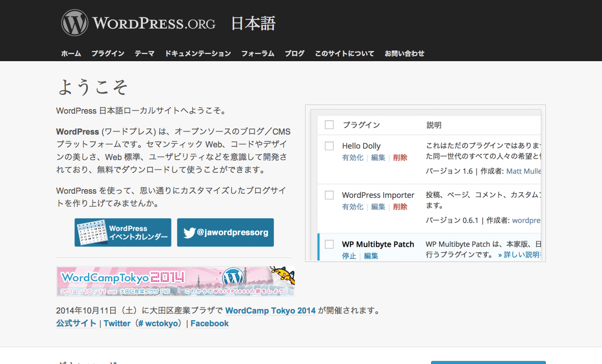Click 有効化 under Hello Dolly

point(353,157)
